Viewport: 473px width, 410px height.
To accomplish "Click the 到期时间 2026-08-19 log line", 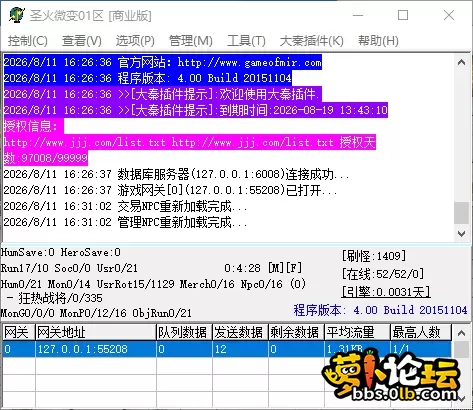I will pyautogui.click(x=196, y=110).
